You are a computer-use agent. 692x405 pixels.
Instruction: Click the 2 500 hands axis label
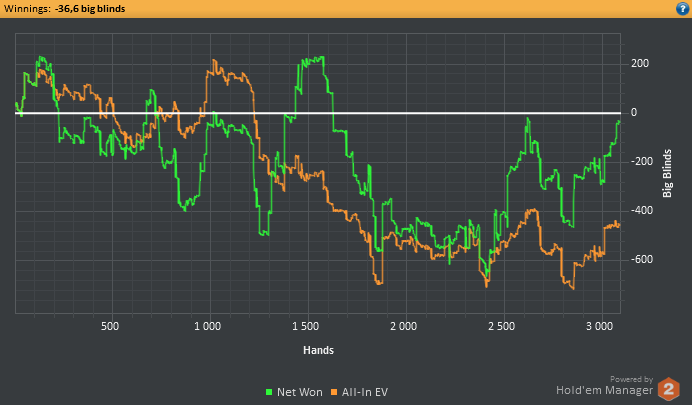(501, 326)
